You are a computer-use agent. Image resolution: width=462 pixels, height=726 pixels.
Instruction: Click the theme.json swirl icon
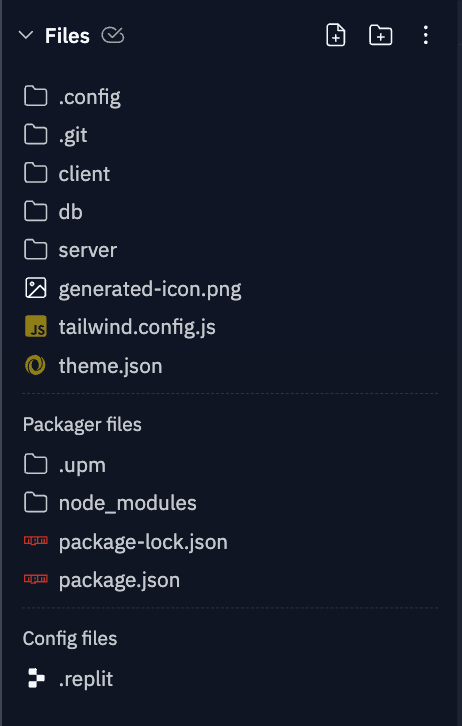[x=36, y=365]
